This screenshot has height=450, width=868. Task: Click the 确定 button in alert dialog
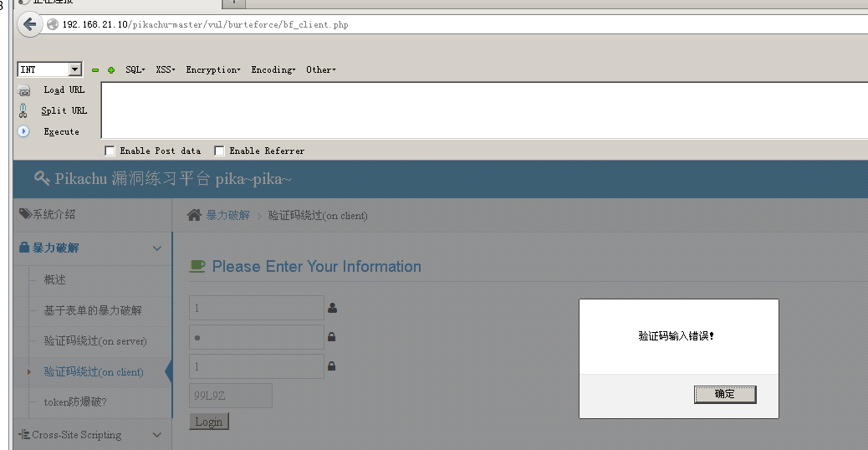725,394
